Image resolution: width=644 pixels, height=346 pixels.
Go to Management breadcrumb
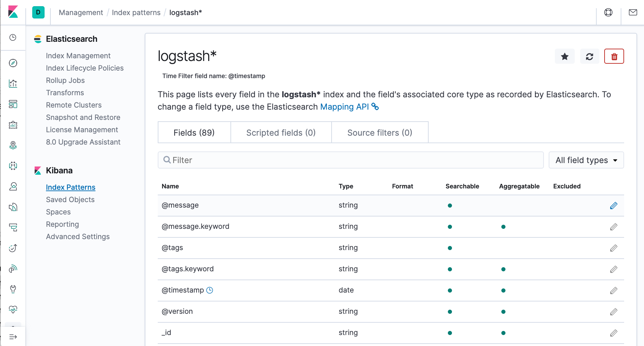point(81,13)
